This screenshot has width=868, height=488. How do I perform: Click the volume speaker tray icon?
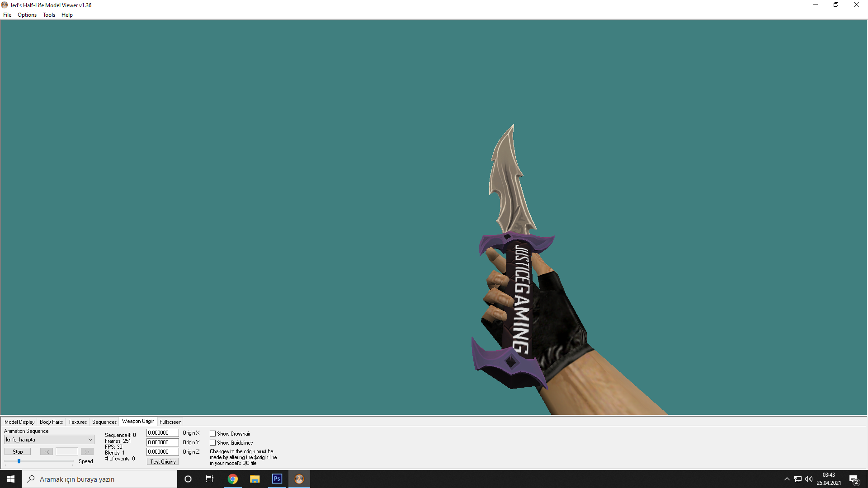(809, 479)
